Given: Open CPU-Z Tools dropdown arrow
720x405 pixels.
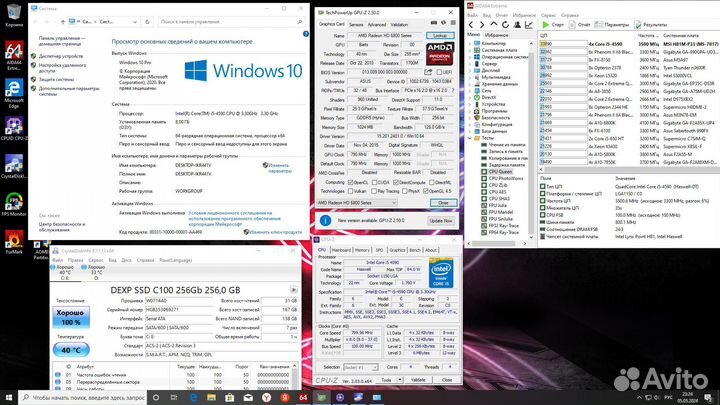Looking at the screenshot, I should pos(400,380).
